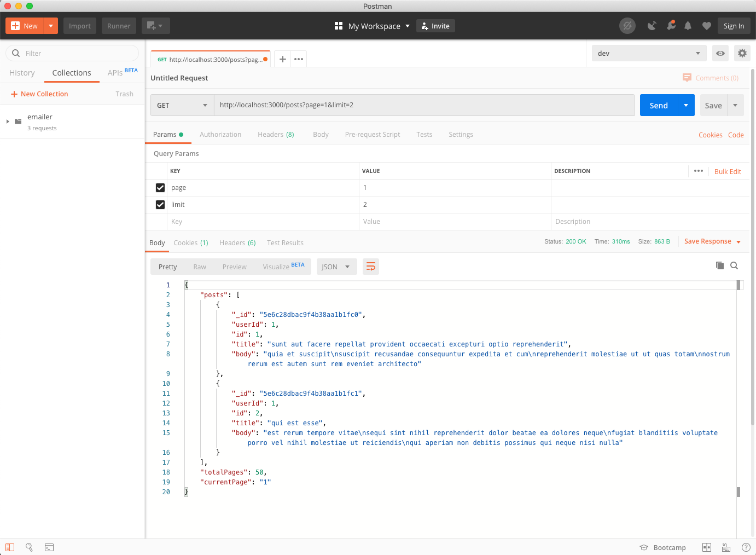The image size is (756, 555).
Task: Switch to the Collections tab
Action: 72,73
